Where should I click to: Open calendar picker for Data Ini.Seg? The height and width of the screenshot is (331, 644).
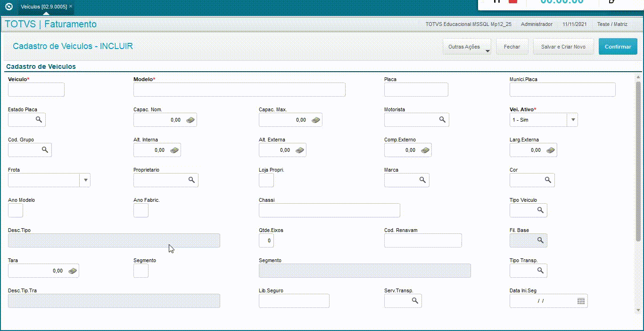click(581, 301)
